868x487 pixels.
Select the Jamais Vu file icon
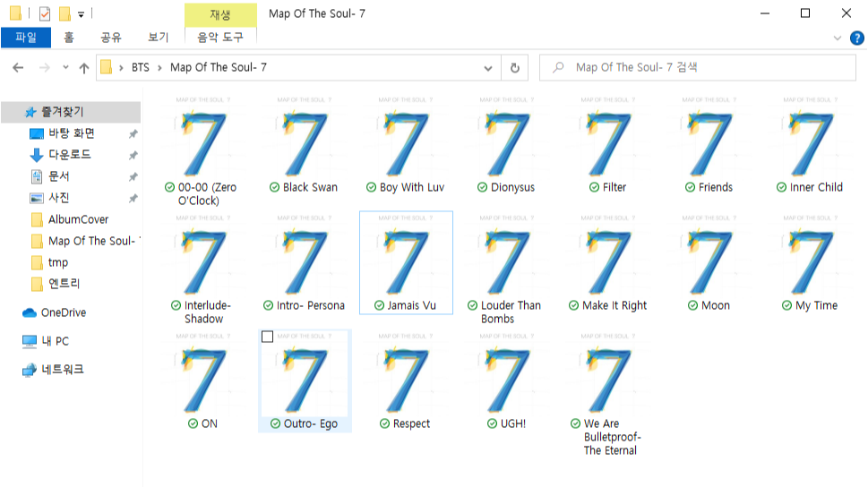coord(405,256)
